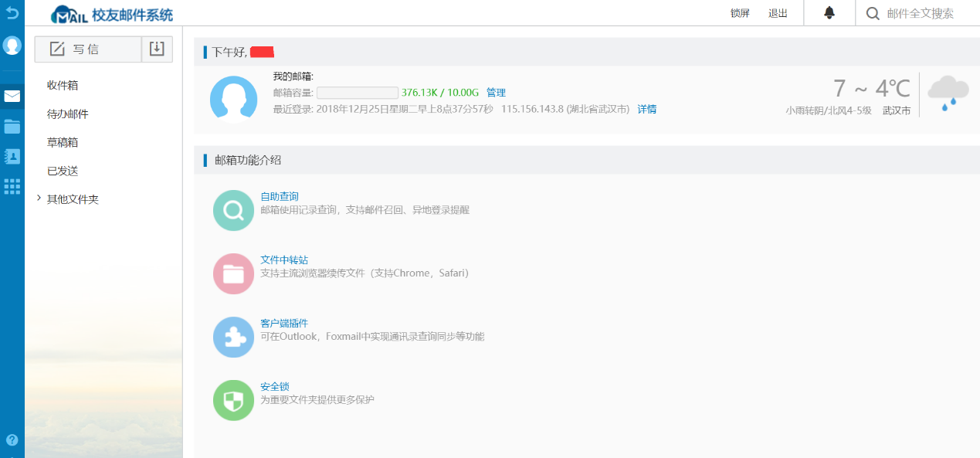Open the notification bell icon

829,13
